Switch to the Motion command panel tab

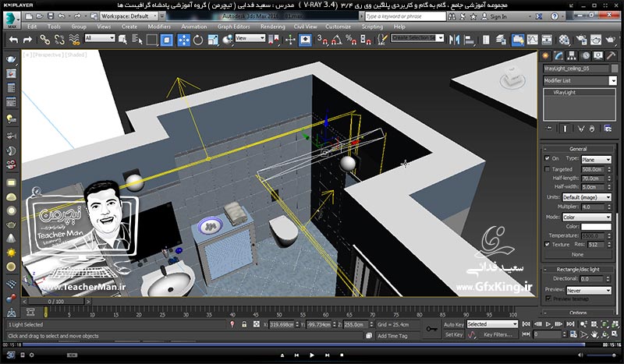(x=586, y=56)
